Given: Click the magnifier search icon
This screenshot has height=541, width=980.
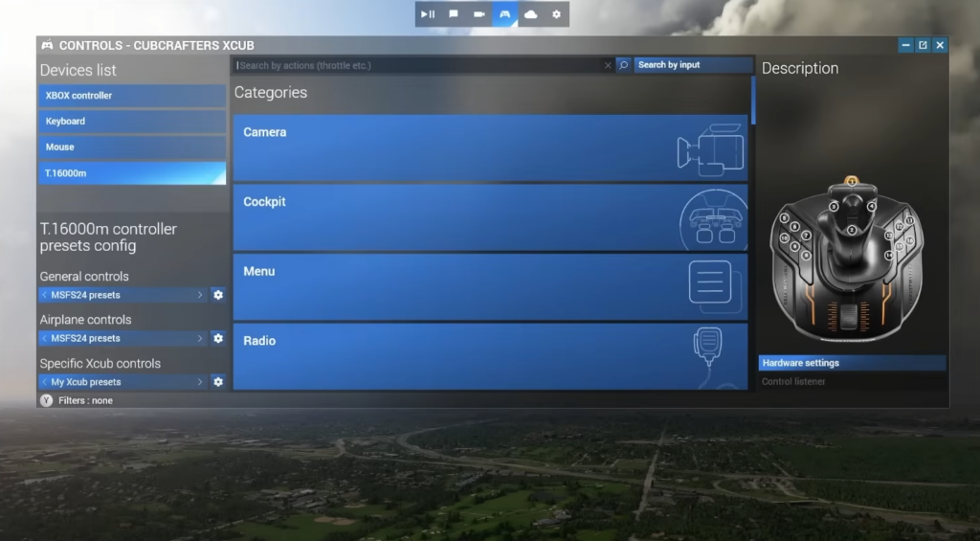Looking at the screenshot, I should point(624,65).
